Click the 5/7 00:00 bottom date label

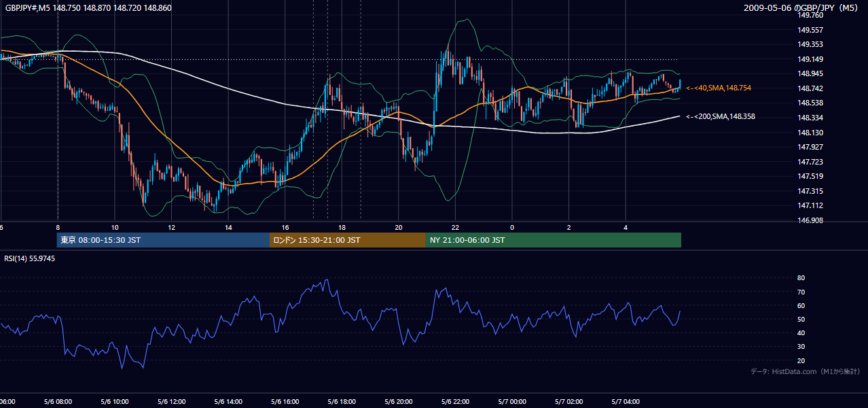(512, 402)
